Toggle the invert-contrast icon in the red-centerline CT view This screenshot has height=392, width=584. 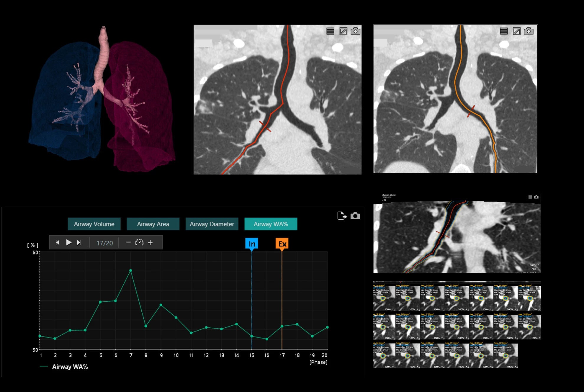[x=343, y=31]
